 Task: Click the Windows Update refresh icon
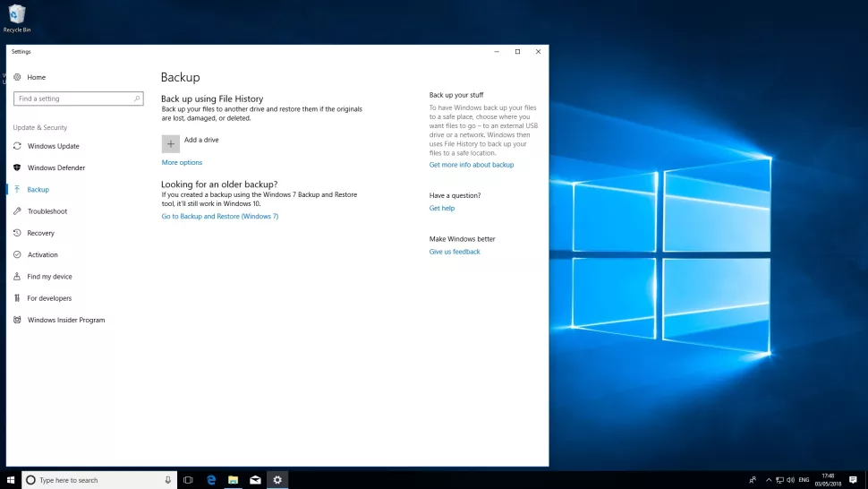(17, 146)
